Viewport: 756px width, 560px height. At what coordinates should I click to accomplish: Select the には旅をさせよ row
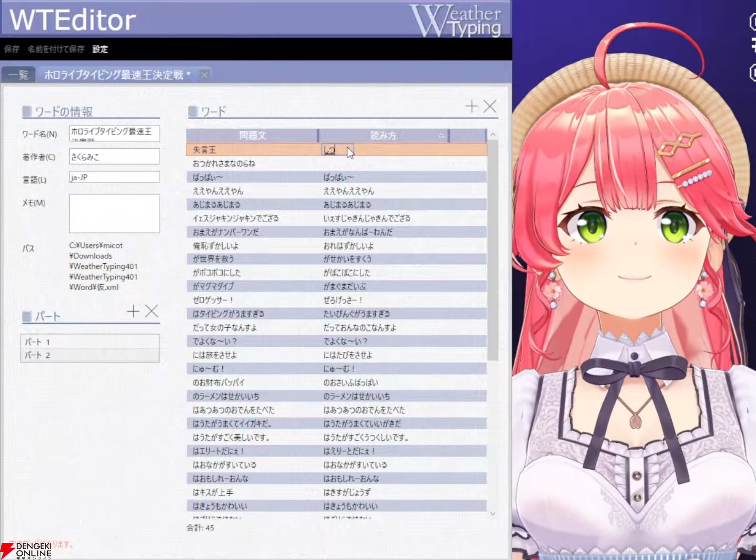click(337, 355)
